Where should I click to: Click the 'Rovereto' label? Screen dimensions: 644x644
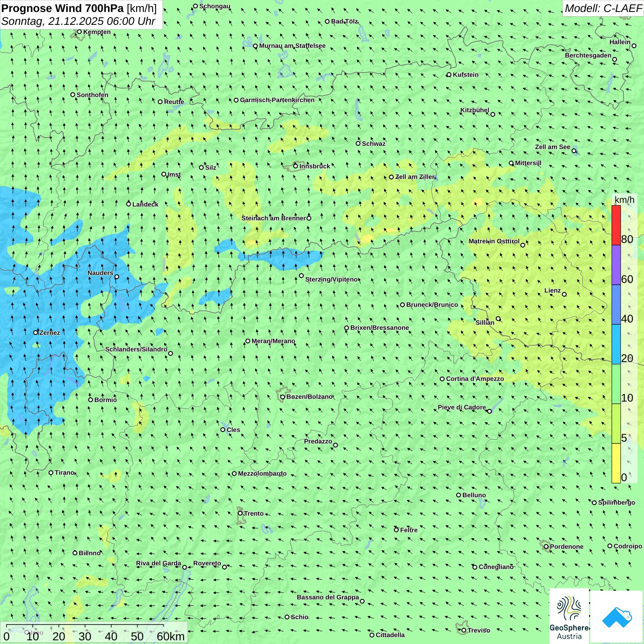coord(207,563)
